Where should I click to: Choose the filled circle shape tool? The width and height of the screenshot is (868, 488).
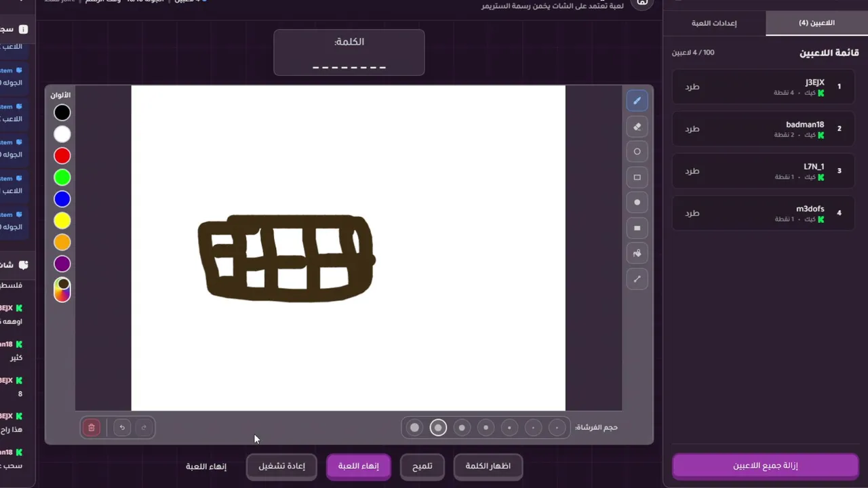tap(637, 203)
